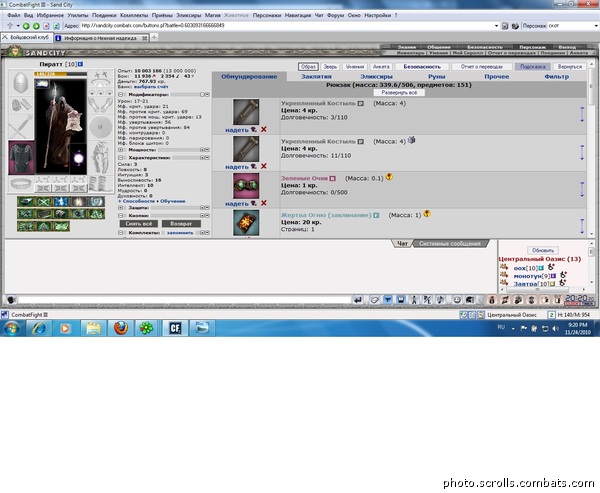
Task: Click the Развернуть всё button
Action: tap(399, 93)
